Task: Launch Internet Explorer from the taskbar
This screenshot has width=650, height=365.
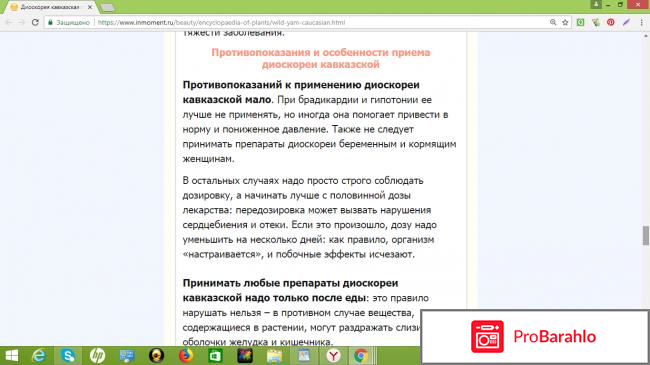Action: coord(39,356)
